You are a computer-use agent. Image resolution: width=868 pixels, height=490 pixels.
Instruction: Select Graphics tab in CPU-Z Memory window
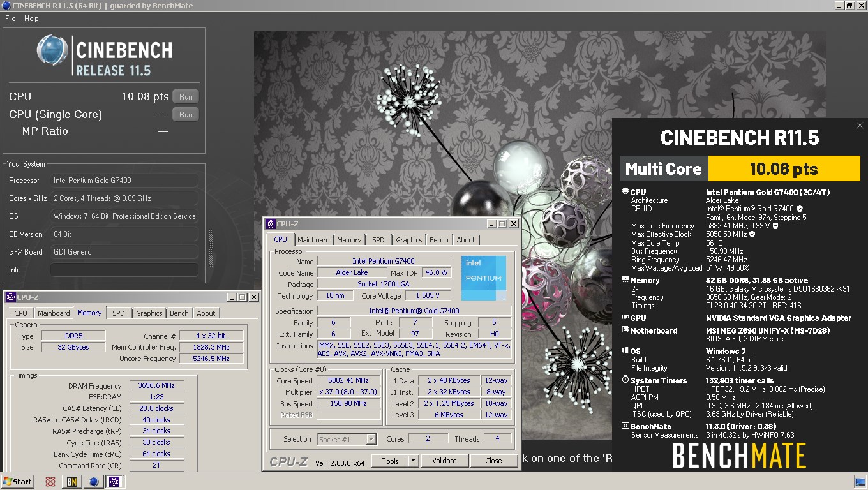pyautogui.click(x=149, y=313)
